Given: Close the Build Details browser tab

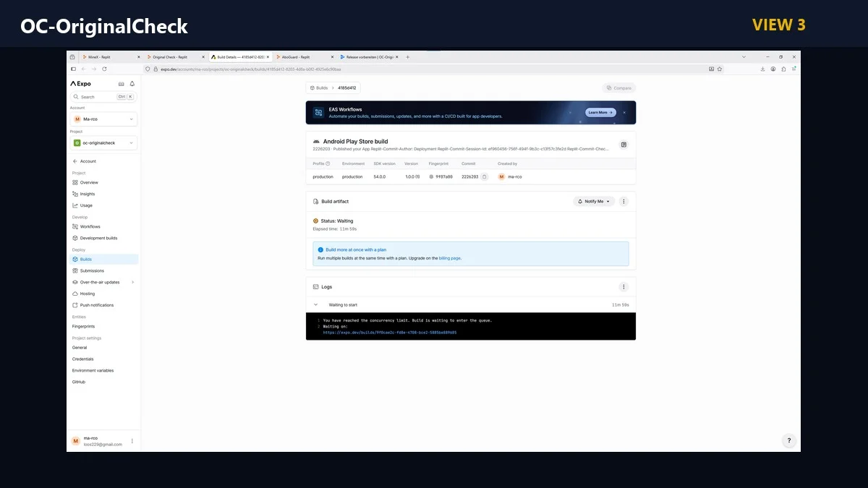Looking at the screenshot, I should click(269, 56).
